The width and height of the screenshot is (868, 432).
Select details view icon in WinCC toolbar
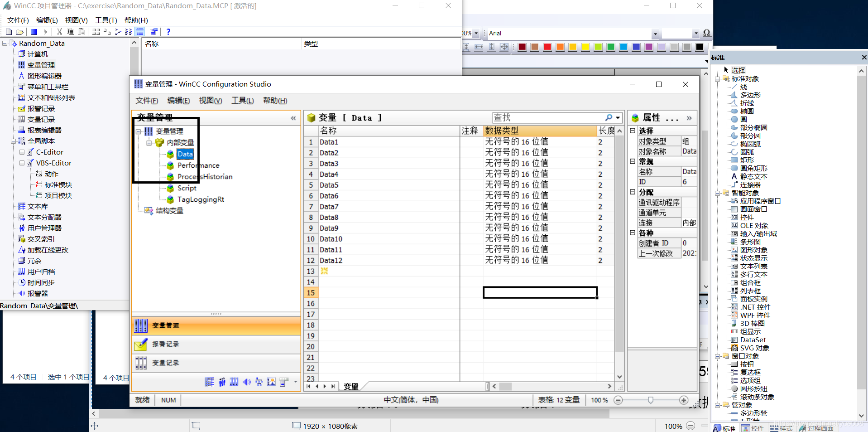click(140, 32)
